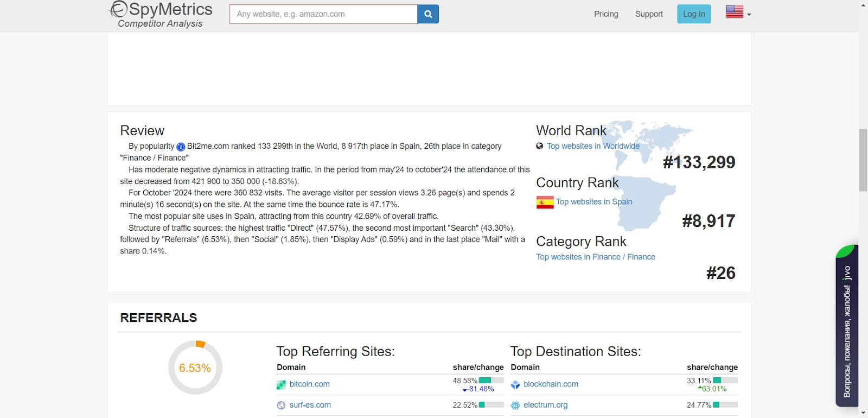Click the globe icon by Top websites in Worldwide
Image resolution: width=868 pixels, height=418 pixels.
click(x=540, y=146)
